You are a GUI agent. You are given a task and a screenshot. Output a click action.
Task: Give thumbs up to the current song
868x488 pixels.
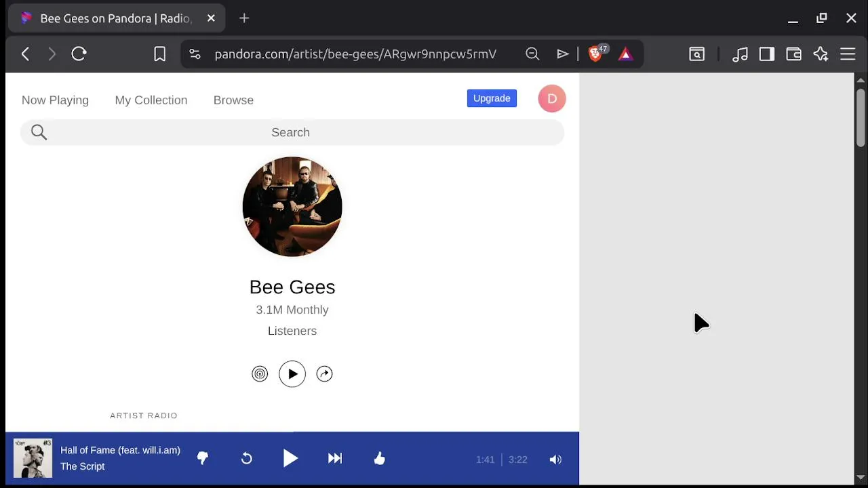pyautogui.click(x=379, y=459)
